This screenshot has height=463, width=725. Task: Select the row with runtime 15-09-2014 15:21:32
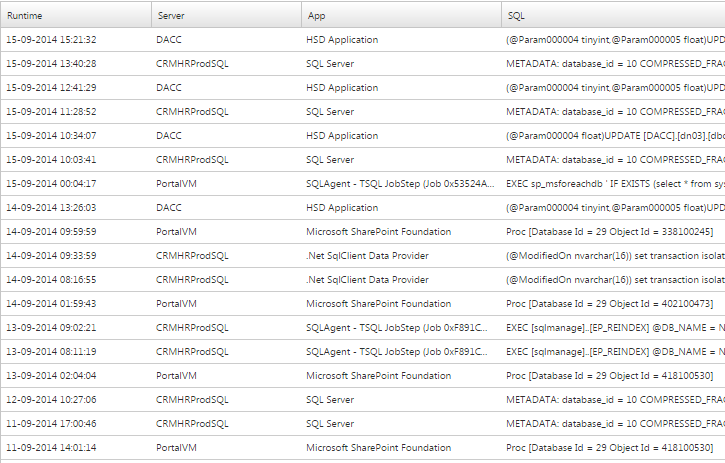(x=362, y=40)
